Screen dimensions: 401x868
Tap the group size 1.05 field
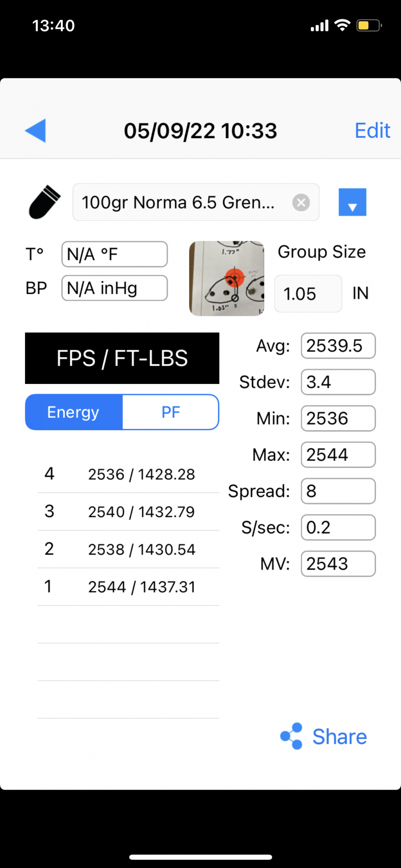(308, 294)
